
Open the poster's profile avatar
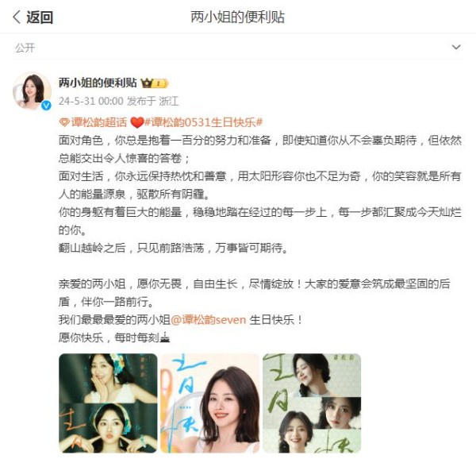32,91
